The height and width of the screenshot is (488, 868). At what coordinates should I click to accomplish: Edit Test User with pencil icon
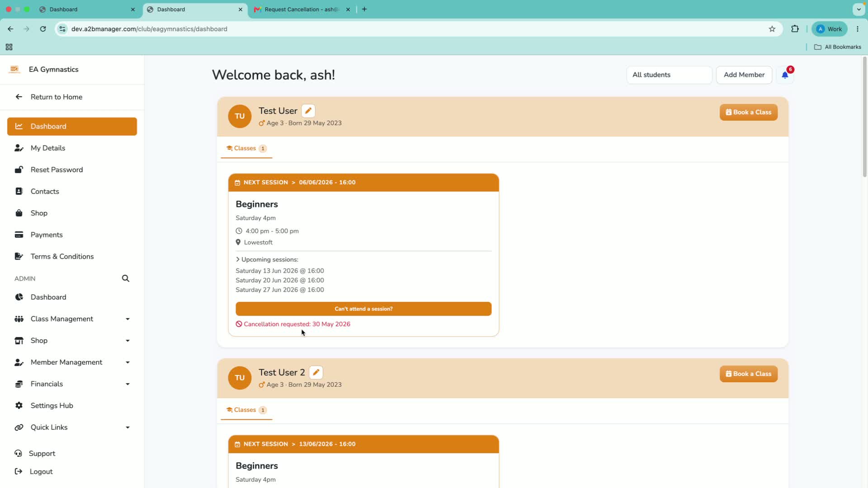click(308, 111)
